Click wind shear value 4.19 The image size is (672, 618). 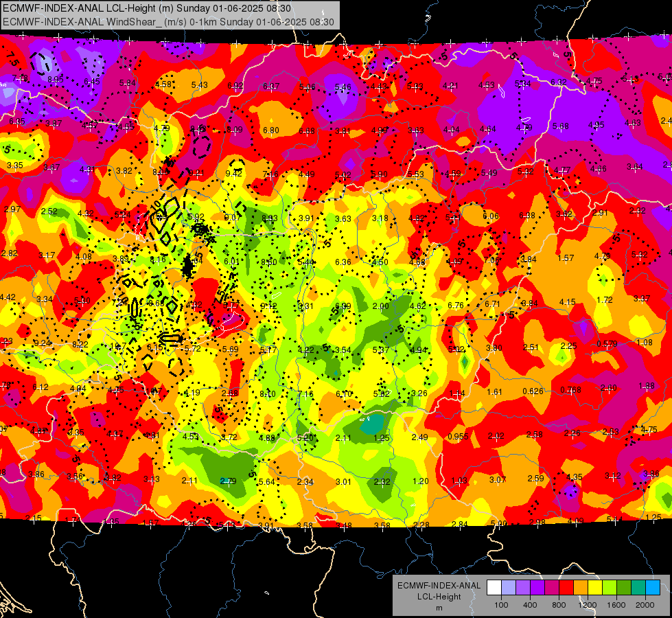point(192,392)
